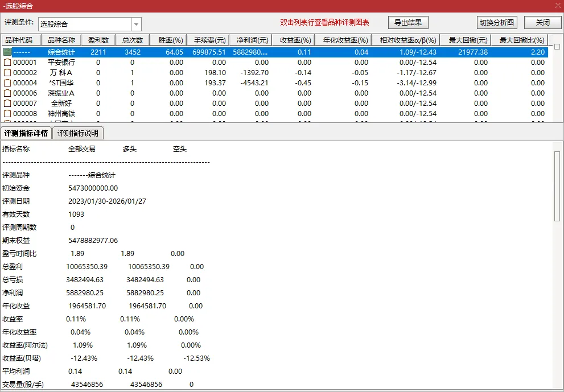This screenshot has height=392, width=564.
Task: Click the 交易量(股/手) label
Action: (23, 385)
